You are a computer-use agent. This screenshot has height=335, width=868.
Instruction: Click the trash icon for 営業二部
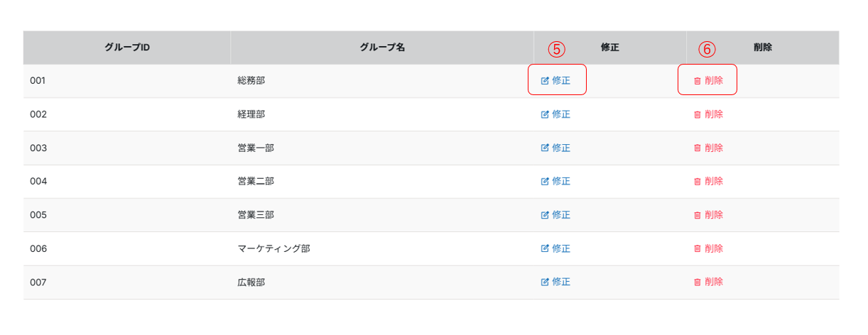[x=698, y=182]
